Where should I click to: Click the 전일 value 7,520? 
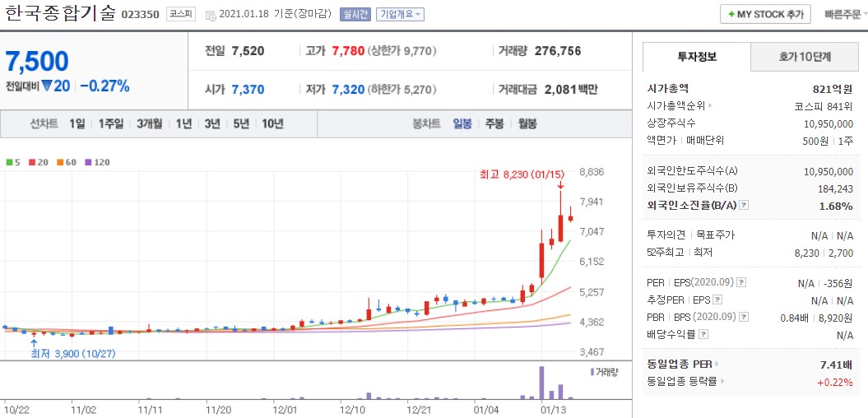(248, 52)
